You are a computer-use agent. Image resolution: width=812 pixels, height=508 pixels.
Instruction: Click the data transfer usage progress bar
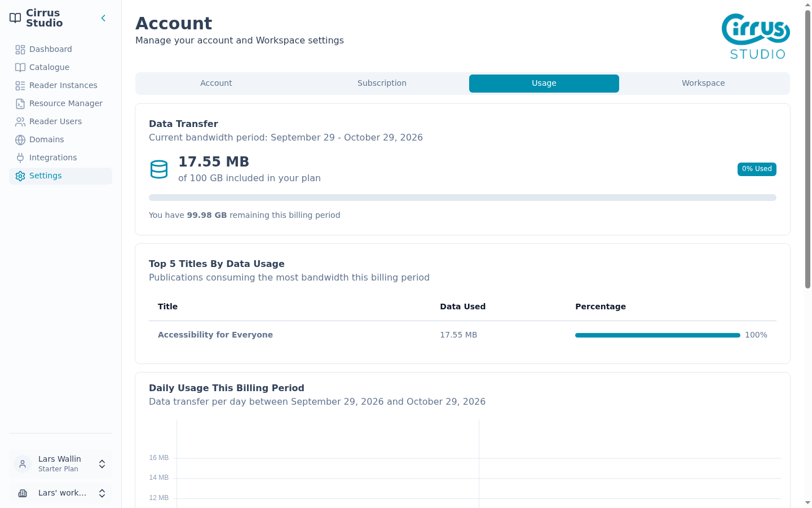[462, 198]
